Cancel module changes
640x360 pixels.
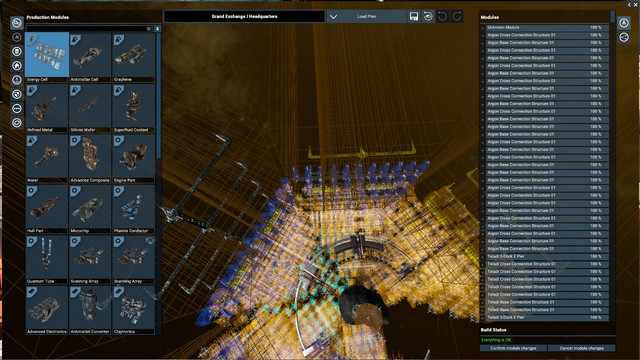(582, 348)
